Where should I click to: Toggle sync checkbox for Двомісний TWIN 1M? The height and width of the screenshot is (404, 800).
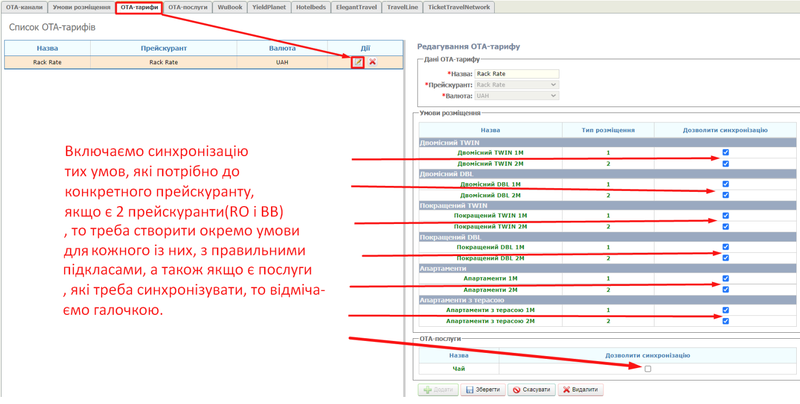(726, 153)
